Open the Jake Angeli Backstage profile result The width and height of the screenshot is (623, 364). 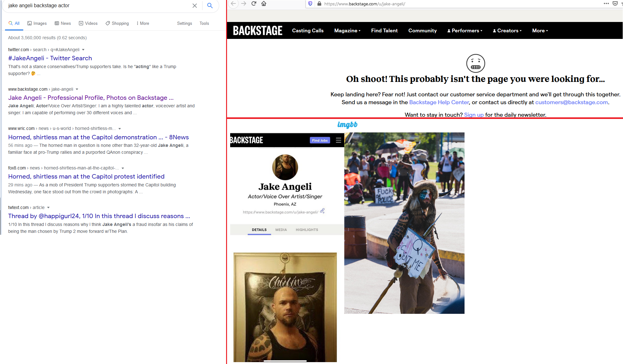click(91, 98)
